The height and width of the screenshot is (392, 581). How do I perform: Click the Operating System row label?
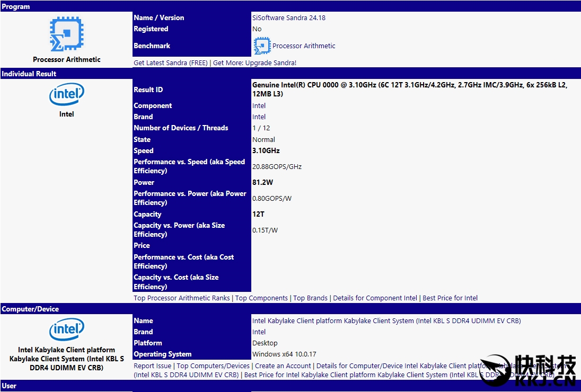(162, 354)
